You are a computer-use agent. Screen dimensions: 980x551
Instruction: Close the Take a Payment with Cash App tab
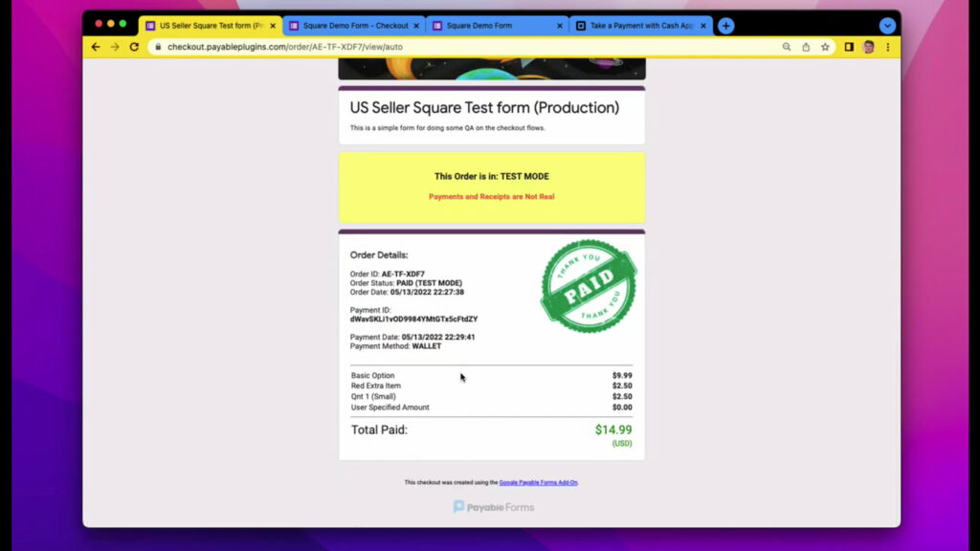click(x=703, y=26)
